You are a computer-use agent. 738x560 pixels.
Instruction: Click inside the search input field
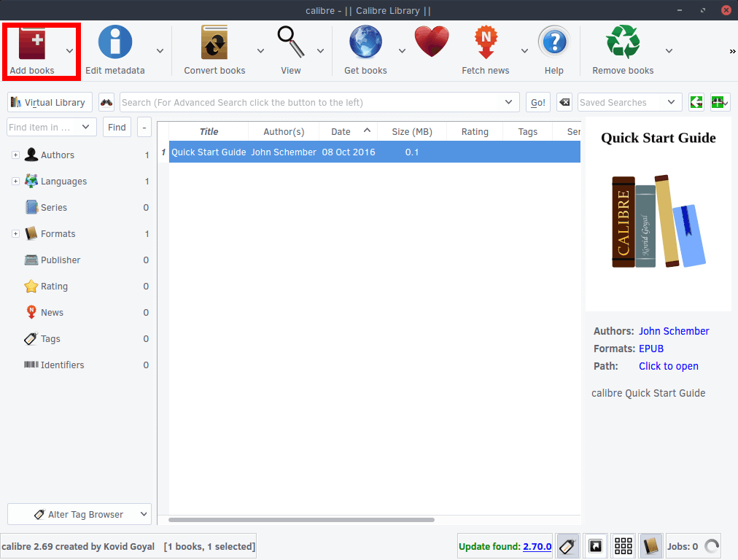pos(314,102)
